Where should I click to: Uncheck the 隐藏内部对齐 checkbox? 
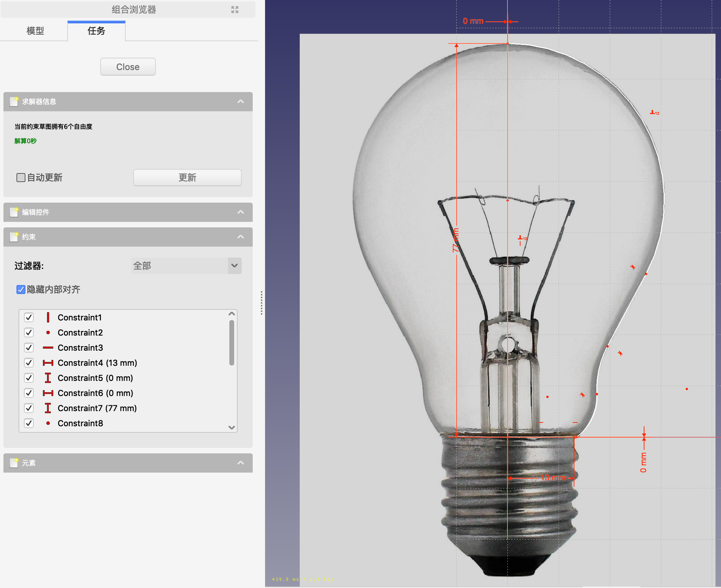pyautogui.click(x=21, y=290)
